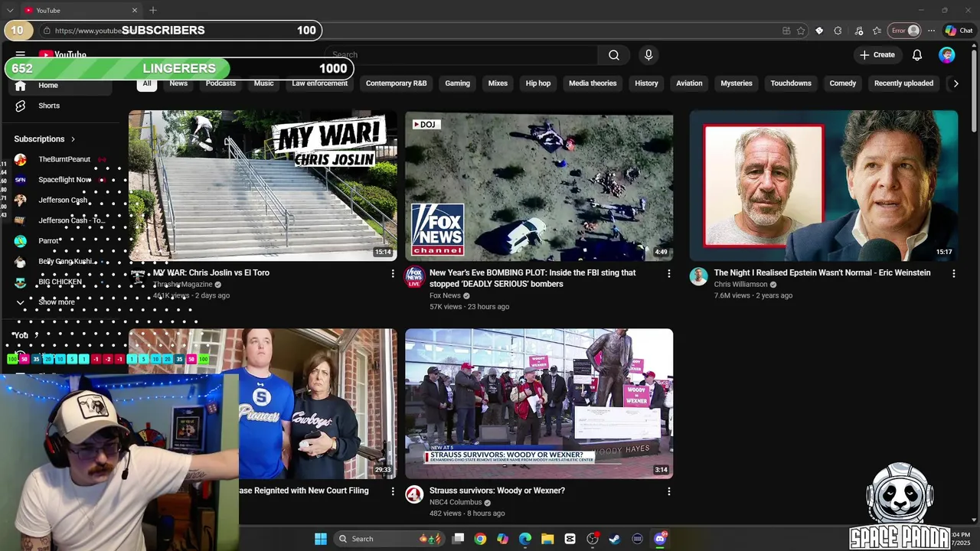Image resolution: width=980 pixels, height=551 pixels.
Task: Select the Recently uploaded chip
Action: (903, 83)
